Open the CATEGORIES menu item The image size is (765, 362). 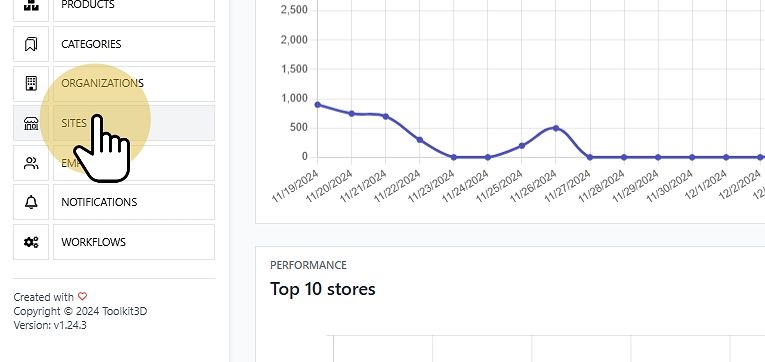pos(134,44)
